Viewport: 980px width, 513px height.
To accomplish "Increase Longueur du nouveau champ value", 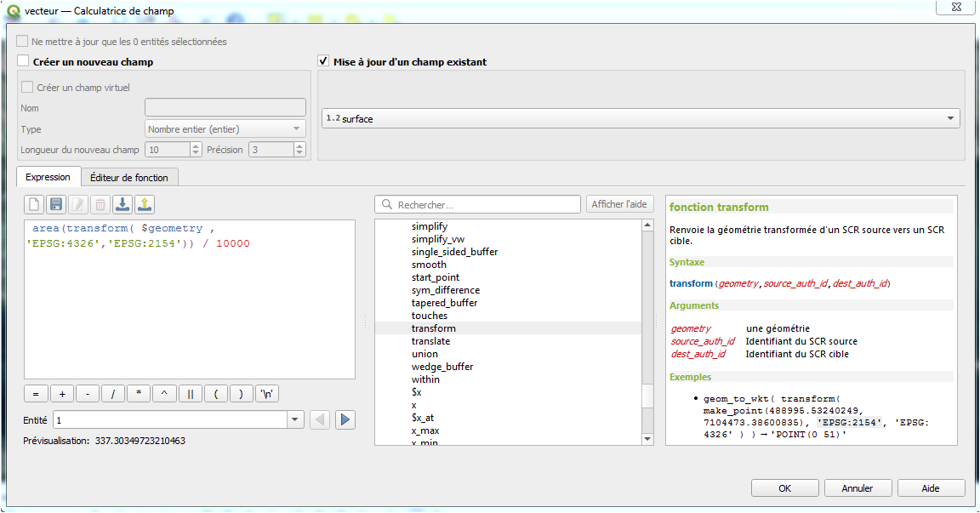I will pos(196,146).
